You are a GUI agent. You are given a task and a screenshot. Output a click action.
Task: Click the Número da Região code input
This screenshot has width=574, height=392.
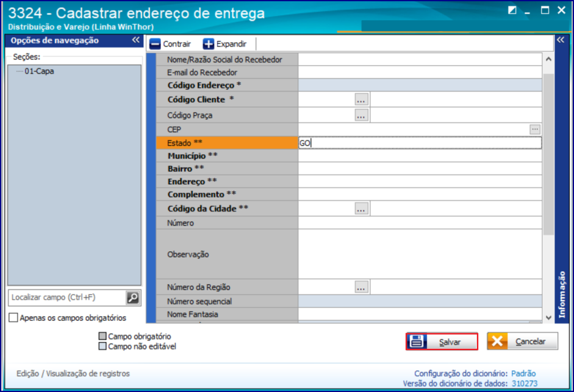tap(326, 287)
